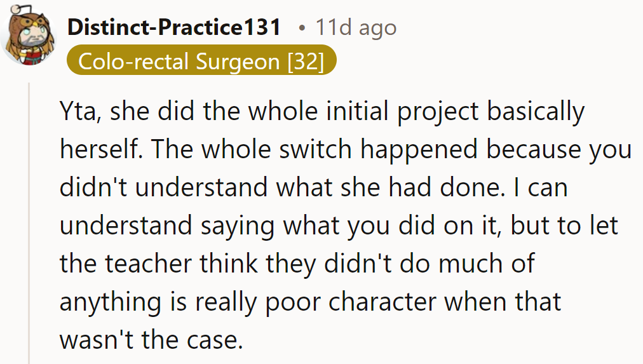643x364 pixels.
Task: Click the dot separator before timestamp
Action: pyautogui.click(x=302, y=27)
